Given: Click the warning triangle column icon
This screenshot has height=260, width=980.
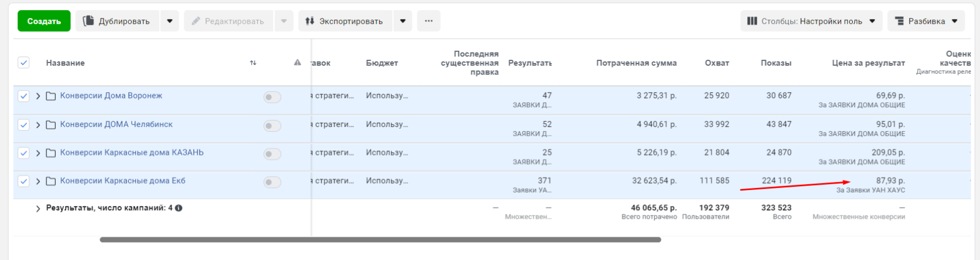Looking at the screenshot, I should click(297, 62).
